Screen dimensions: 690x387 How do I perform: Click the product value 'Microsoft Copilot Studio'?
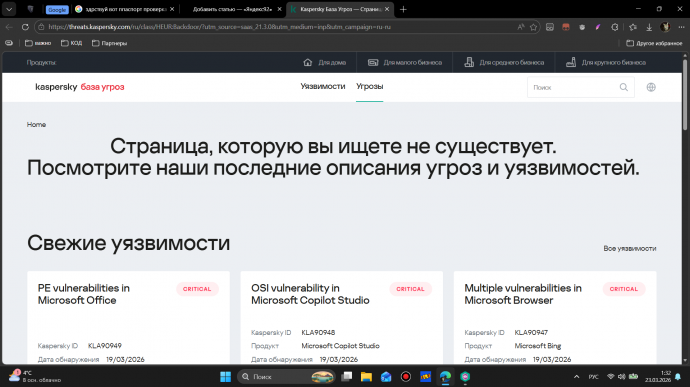pyautogui.click(x=340, y=346)
